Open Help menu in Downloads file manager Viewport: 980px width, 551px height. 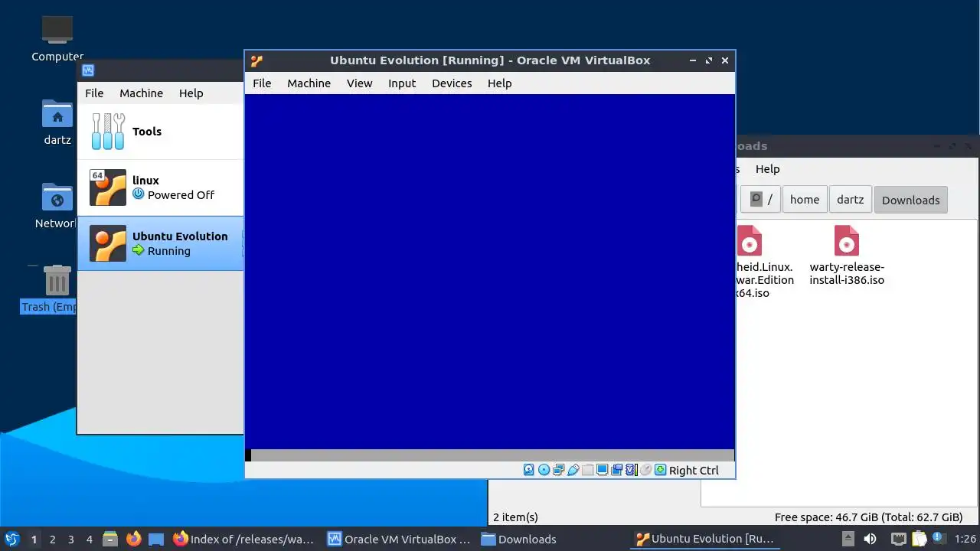pyautogui.click(x=767, y=169)
